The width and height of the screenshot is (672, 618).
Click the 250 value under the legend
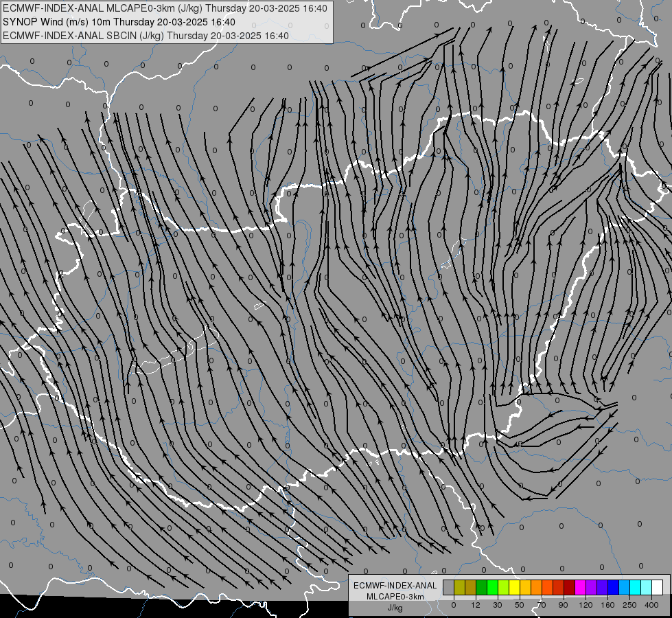[629, 605]
